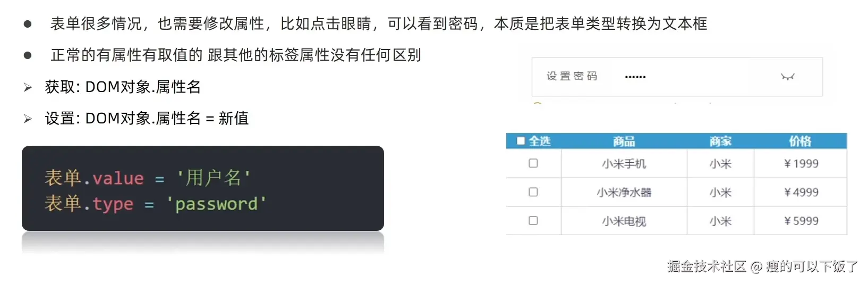
Task: Click the ￥1999 price cell
Action: click(x=801, y=164)
